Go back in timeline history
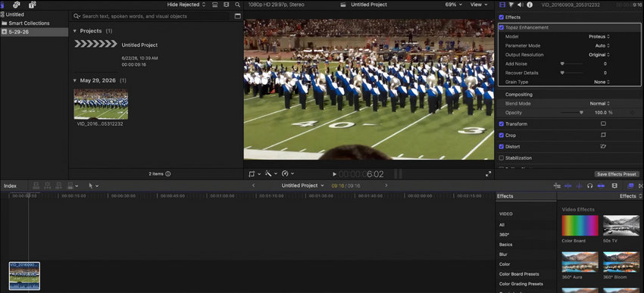Image resolution: width=644 pixels, height=293 pixels. pos(253,185)
